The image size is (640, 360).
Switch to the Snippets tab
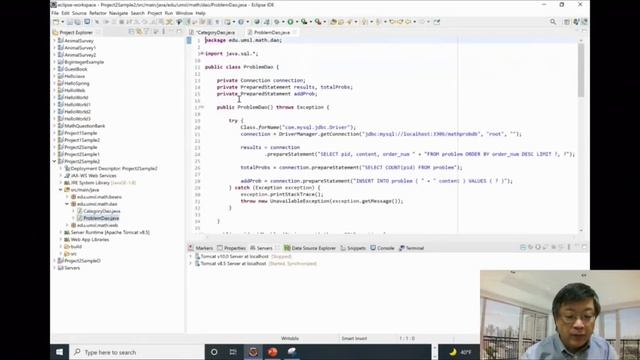click(353, 248)
